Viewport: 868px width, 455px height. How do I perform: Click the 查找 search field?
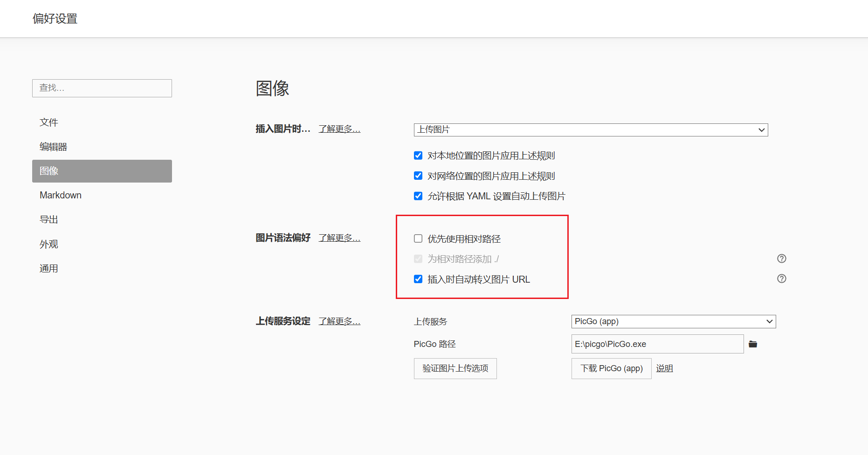[x=102, y=88]
